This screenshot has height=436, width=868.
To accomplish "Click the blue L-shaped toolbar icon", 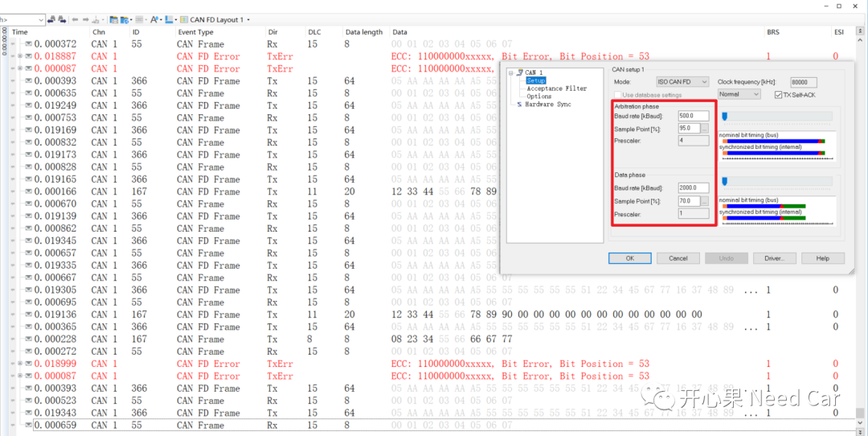I will coord(169,19).
